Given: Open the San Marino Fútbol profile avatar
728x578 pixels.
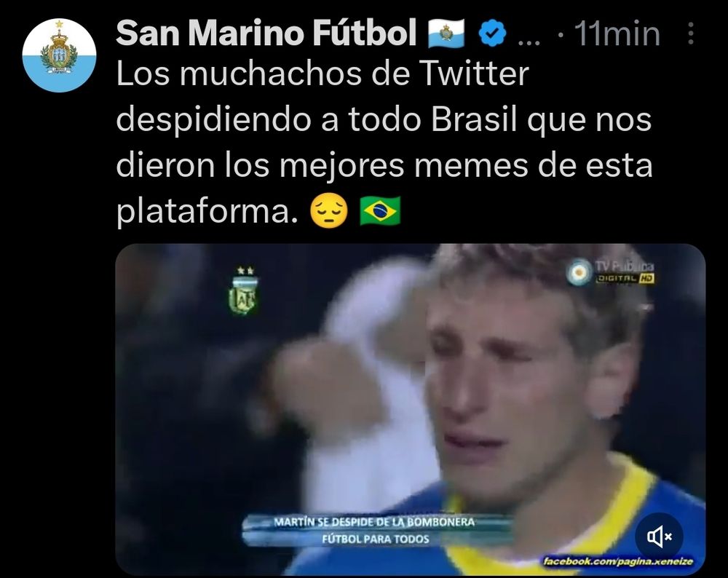Looking at the screenshot, I should [x=60, y=55].
